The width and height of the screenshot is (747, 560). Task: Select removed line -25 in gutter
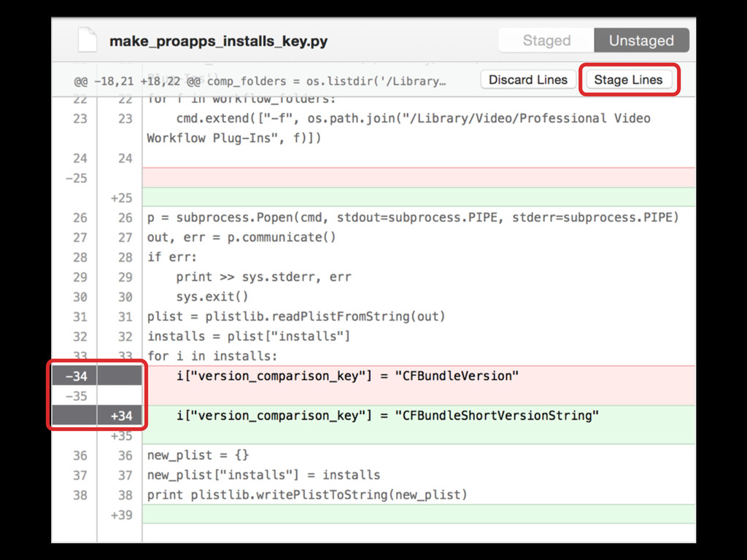(75, 178)
